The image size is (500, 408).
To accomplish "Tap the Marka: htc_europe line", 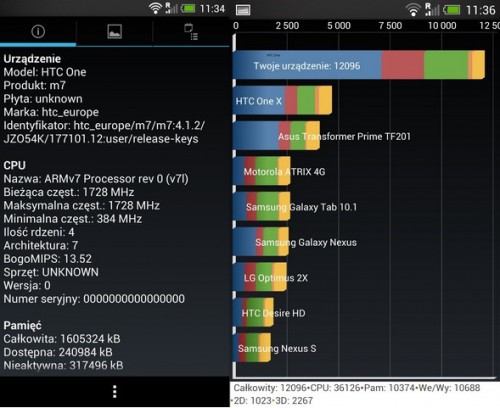I will [x=51, y=112].
